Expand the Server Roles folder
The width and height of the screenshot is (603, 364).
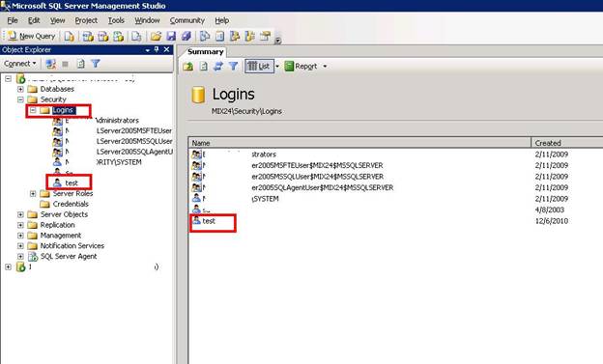tap(33, 194)
